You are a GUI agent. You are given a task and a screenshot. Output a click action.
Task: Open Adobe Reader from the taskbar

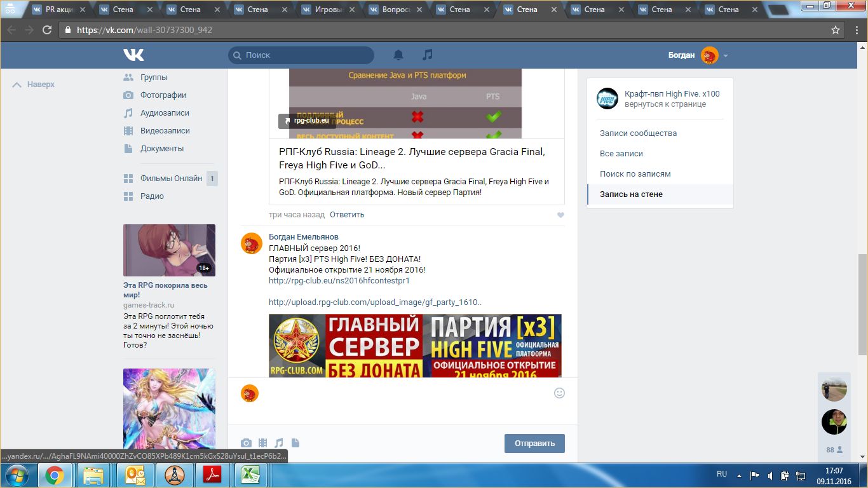point(211,475)
